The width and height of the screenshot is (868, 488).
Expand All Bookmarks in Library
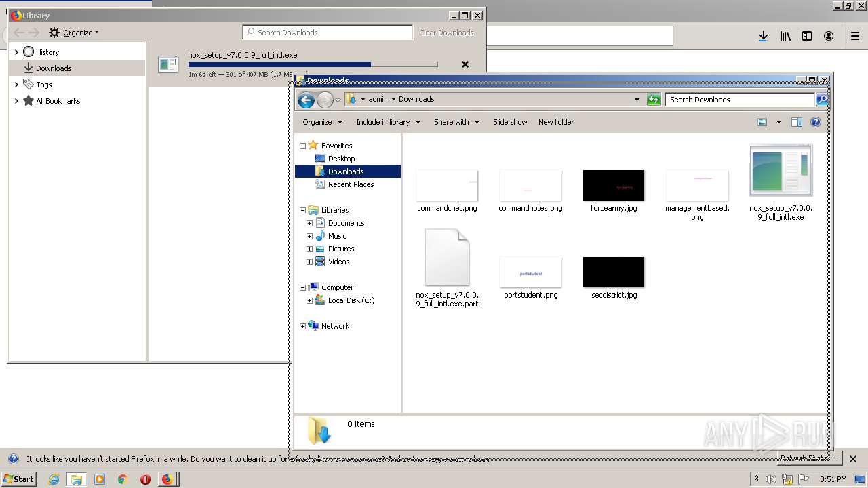[x=16, y=101]
